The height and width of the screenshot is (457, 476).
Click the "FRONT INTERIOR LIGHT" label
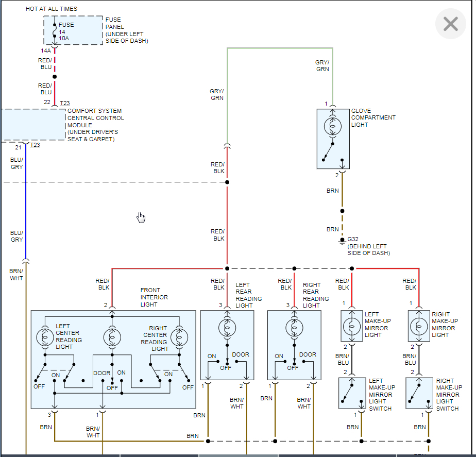coord(154,297)
